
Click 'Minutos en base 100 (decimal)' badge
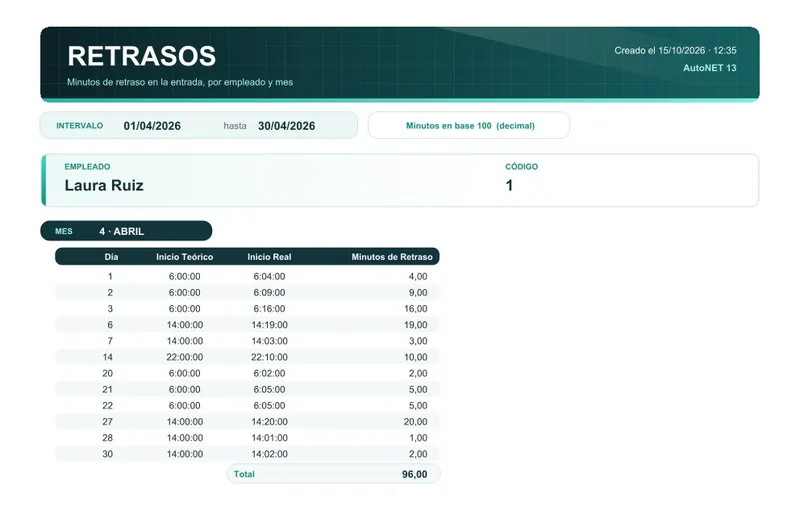click(469, 126)
